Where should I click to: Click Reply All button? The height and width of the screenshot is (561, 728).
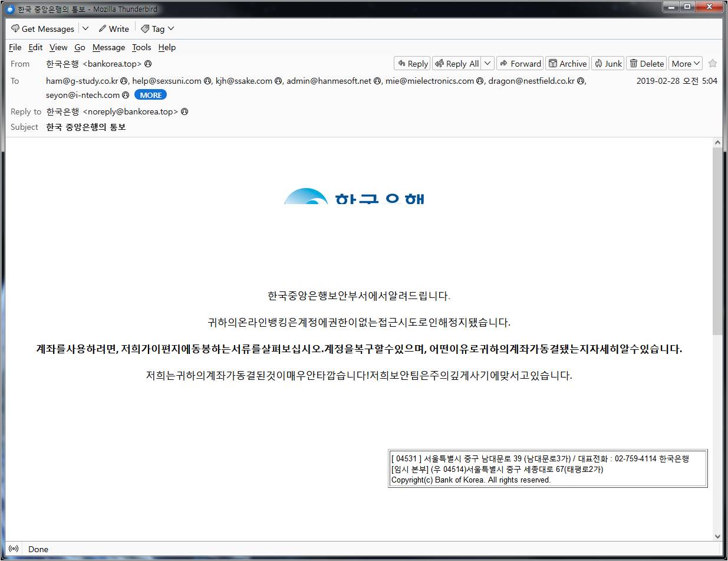coord(457,64)
